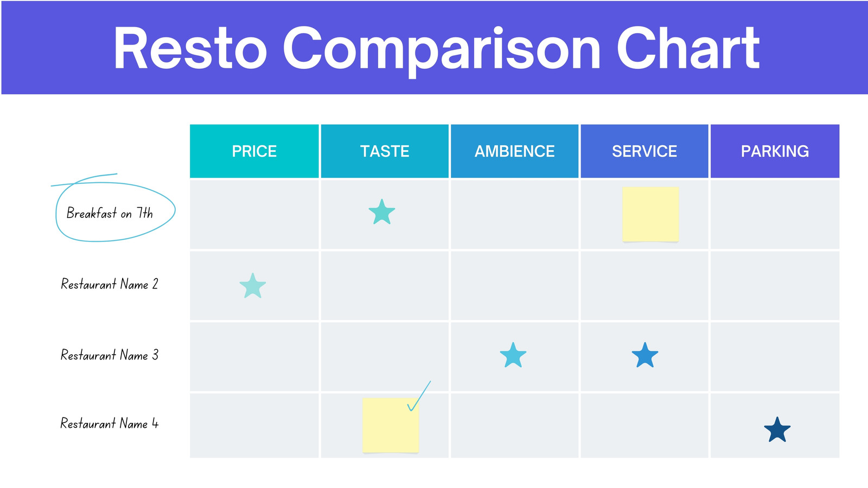
Task: Select the TASTE column header
Action: tap(385, 151)
